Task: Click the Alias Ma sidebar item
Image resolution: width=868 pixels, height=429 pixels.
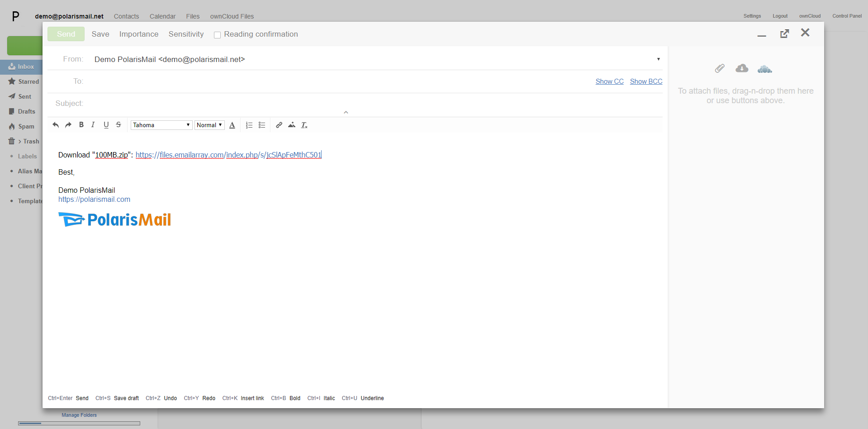Action: pyautogui.click(x=30, y=171)
